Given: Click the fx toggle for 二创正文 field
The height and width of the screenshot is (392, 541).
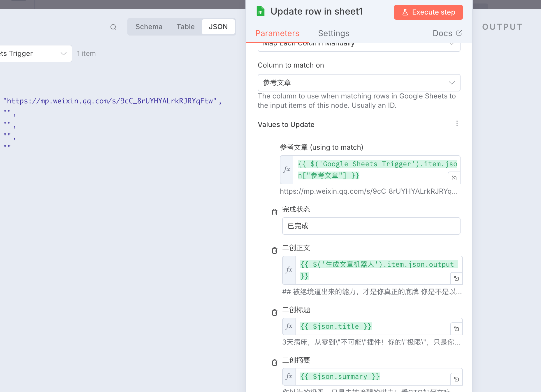Looking at the screenshot, I should click(289, 270).
